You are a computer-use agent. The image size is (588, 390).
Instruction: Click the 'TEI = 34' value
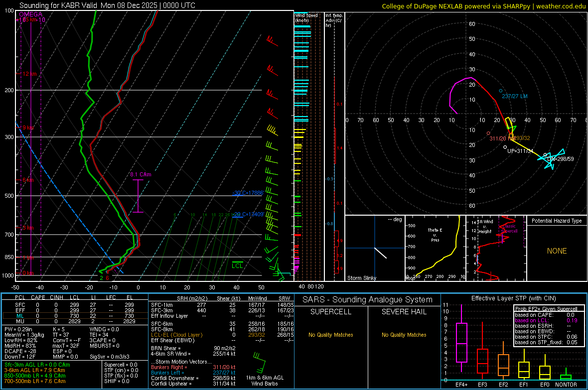tap(99, 335)
